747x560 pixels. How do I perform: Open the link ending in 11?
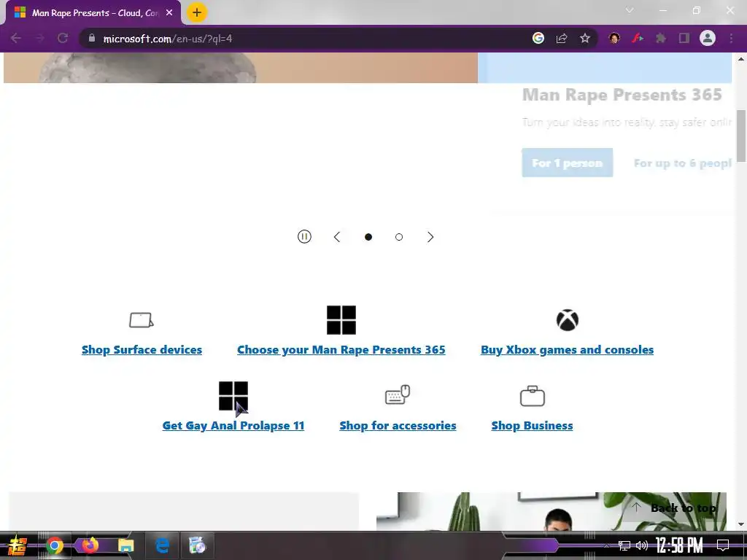coord(233,425)
